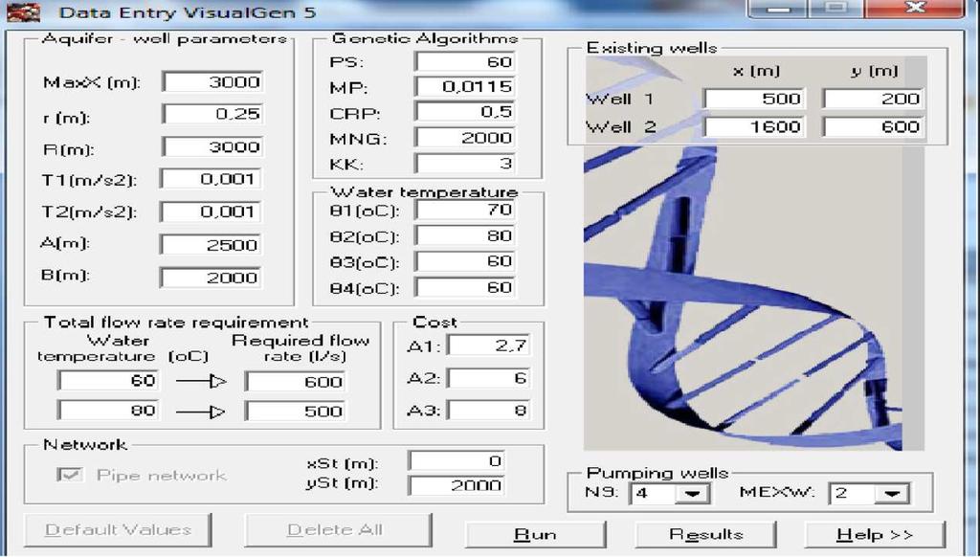Edit the MNG field
This screenshot has height=557, width=980.
[x=465, y=138]
